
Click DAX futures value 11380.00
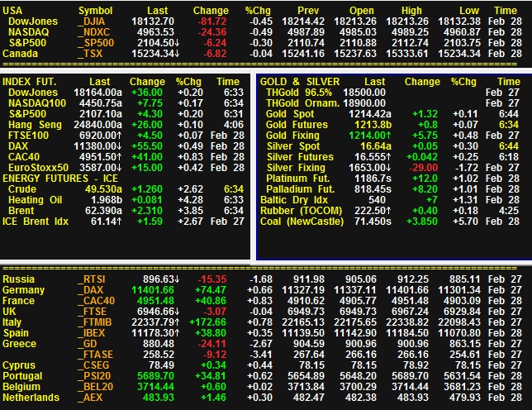point(97,146)
